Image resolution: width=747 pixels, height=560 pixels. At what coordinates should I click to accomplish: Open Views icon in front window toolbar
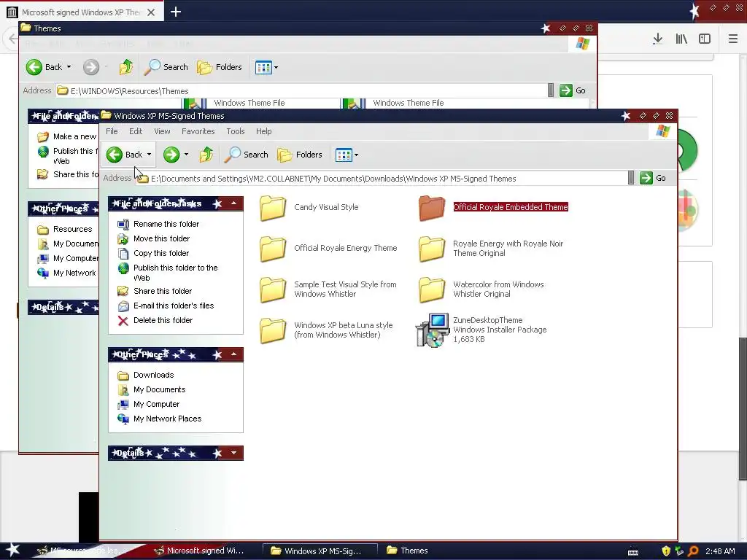344,155
